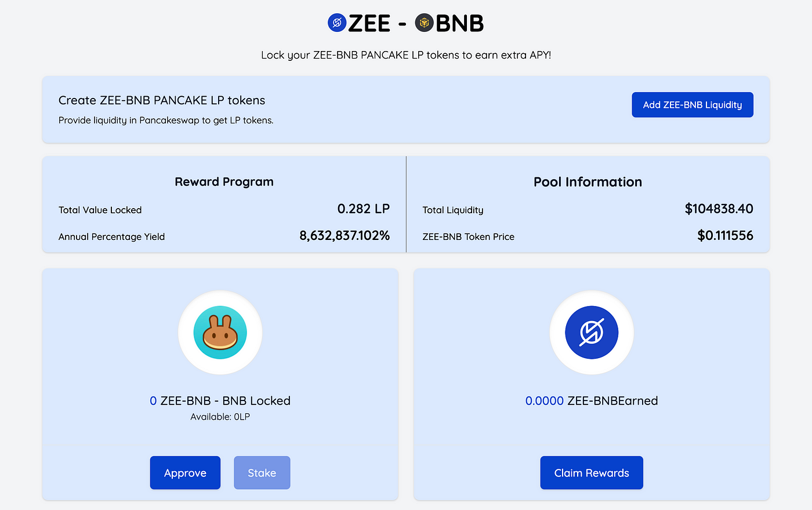Click 'Provide liquidity in Pancakeswap' description text
Viewport: 812px width, 510px height.
tap(166, 121)
